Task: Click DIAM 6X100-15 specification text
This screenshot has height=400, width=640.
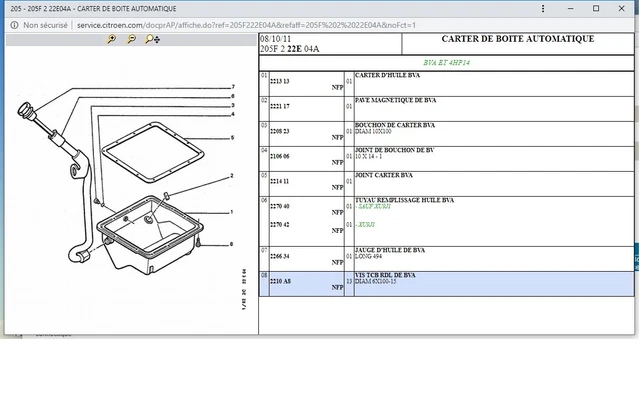Action: point(376,281)
